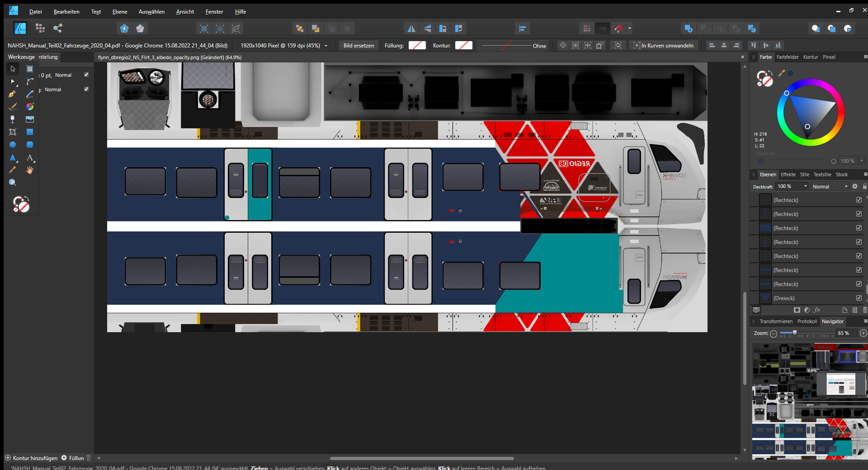Screen dimensions: 868x470
Task: Choose the Place Image tool
Action: tap(30, 119)
